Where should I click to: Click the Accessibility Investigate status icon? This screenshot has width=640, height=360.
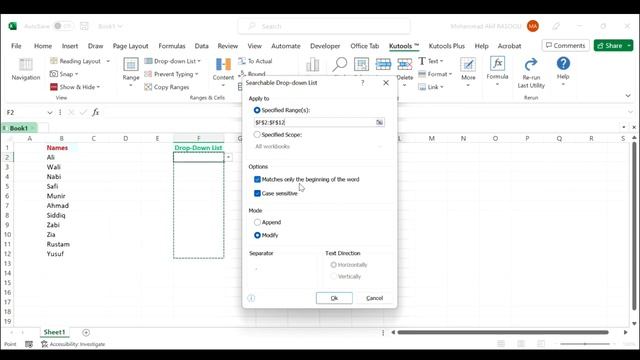click(x=44, y=344)
